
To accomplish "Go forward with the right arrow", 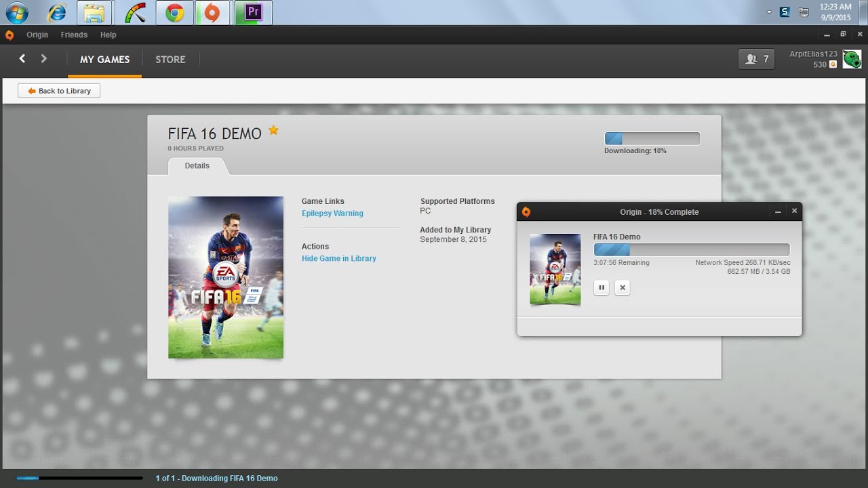I will [44, 59].
